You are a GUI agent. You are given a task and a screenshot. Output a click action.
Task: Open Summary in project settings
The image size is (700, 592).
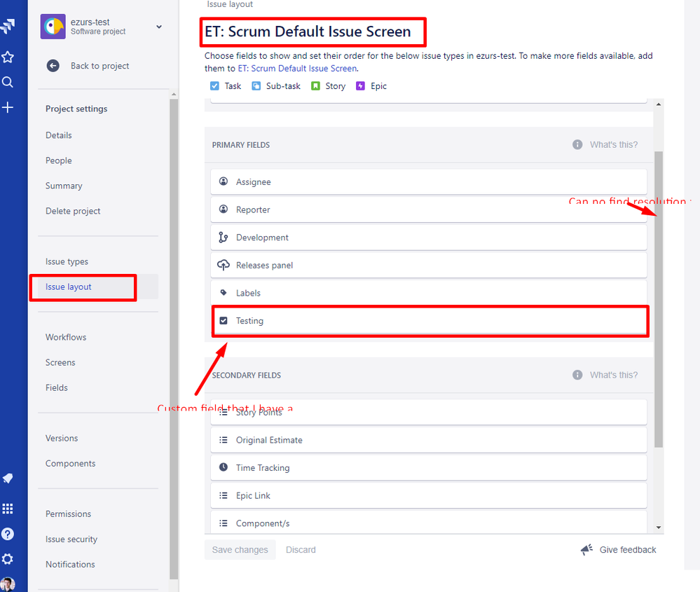pos(64,186)
